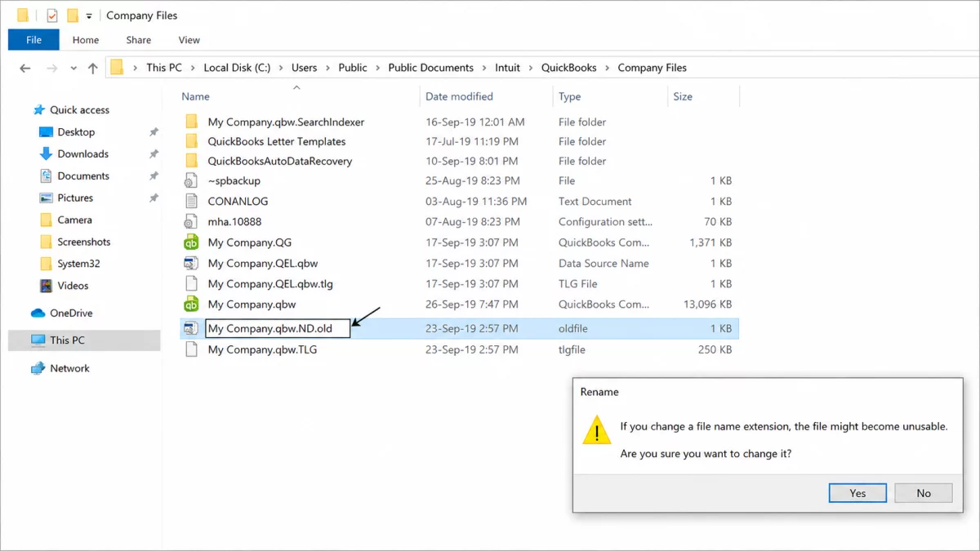The image size is (980, 551).
Task: Click the OneDrive cloud icon
Action: click(38, 313)
